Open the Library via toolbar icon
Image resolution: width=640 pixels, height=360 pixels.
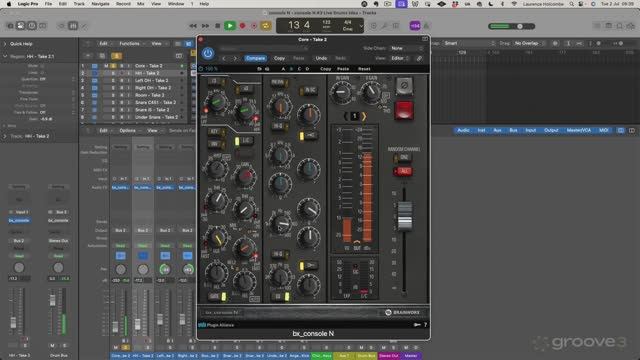10,26
